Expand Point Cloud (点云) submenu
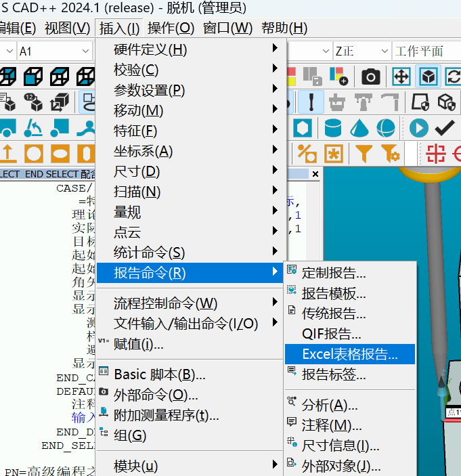The height and width of the screenshot is (476, 461). pos(191,232)
